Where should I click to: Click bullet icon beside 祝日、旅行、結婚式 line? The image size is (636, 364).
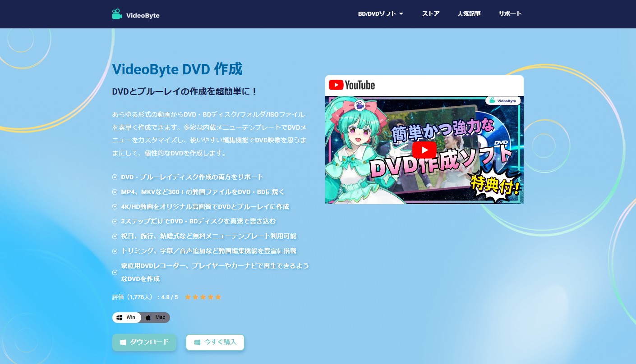coord(115,236)
